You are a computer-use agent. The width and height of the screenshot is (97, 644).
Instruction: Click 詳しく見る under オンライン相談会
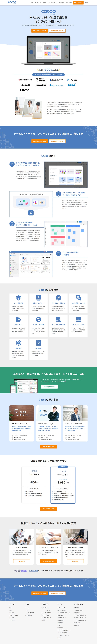coord(22,561)
